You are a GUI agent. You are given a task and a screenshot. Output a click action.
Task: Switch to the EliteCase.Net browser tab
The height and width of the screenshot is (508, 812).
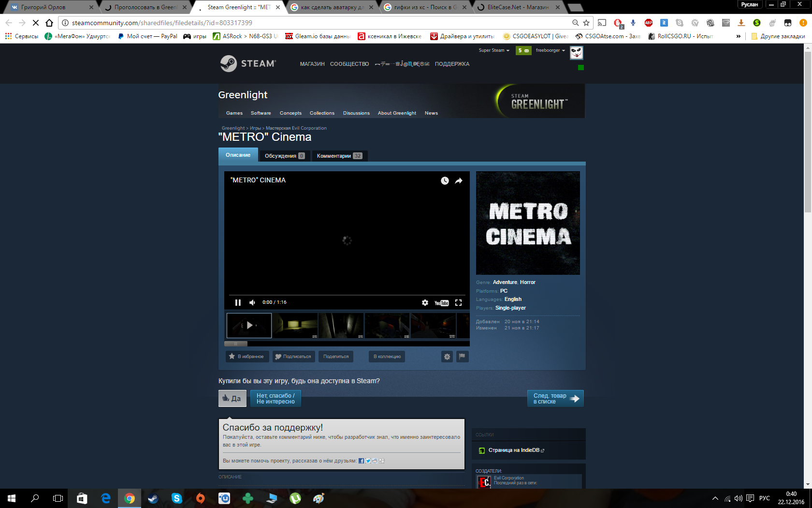[x=518, y=7]
